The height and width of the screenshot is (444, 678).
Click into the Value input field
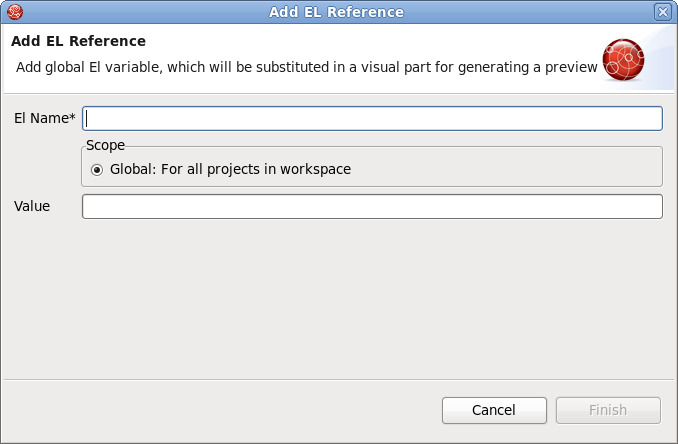tap(372, 206)
